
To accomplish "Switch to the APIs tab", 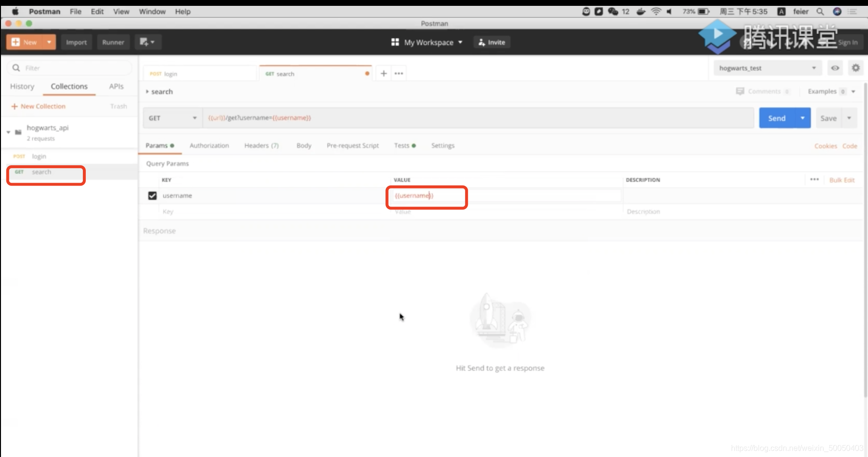I will click(x=116, y=86).
